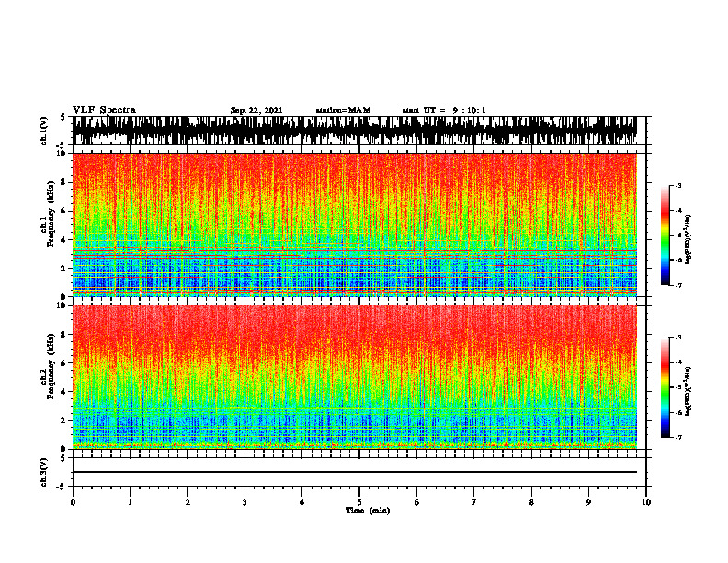Click the "ch.3(V)" axis label

[x=44, y=472]
